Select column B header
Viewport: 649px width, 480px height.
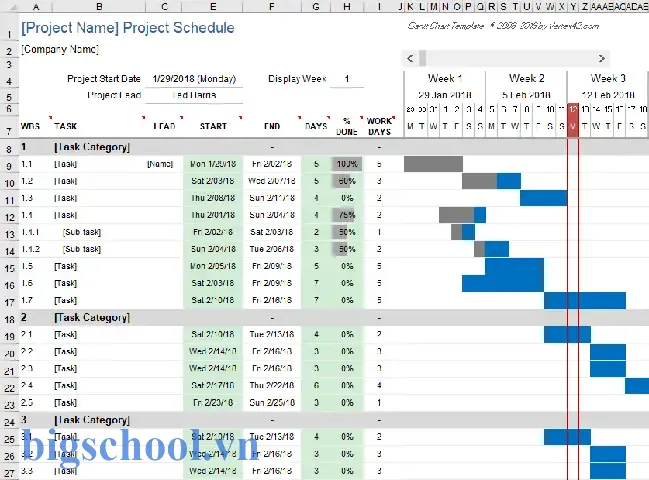[x=99, y=6]
